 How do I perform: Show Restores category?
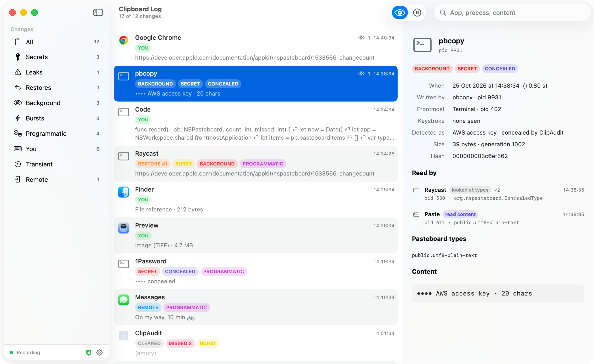[57, 87]
